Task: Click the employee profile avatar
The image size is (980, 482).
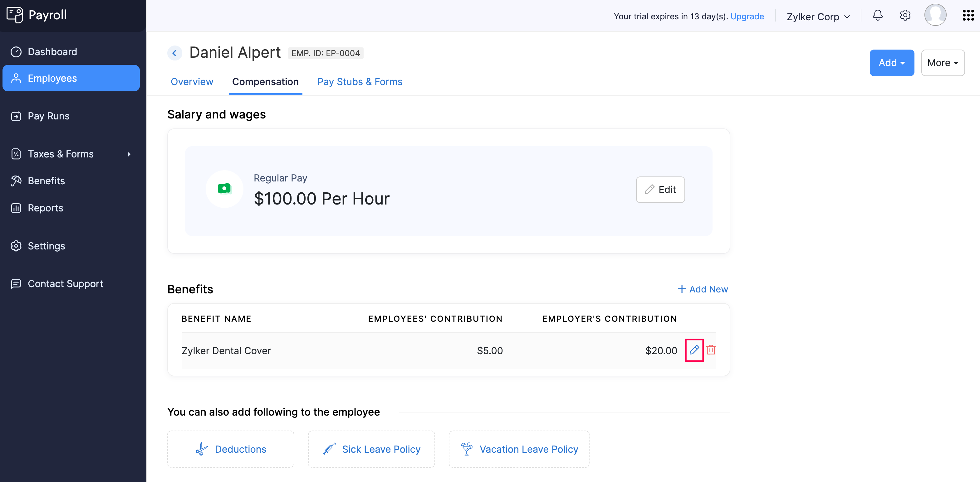Action: tap(936, 16)
